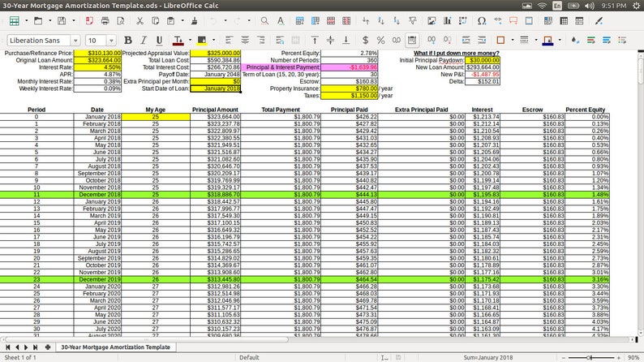The height and width of the screenshot is (362, 644).
Task: Format as percent icon
Action: (380, 40)
